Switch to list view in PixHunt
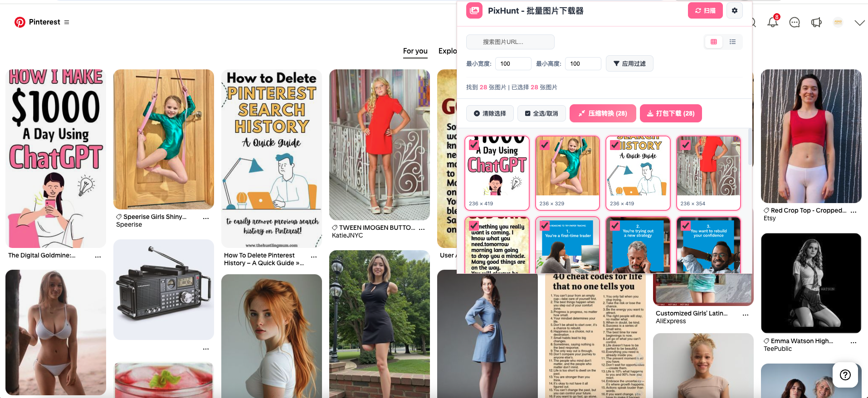The image size is (868, 398). pyautogui.click(x=732, y=42)
